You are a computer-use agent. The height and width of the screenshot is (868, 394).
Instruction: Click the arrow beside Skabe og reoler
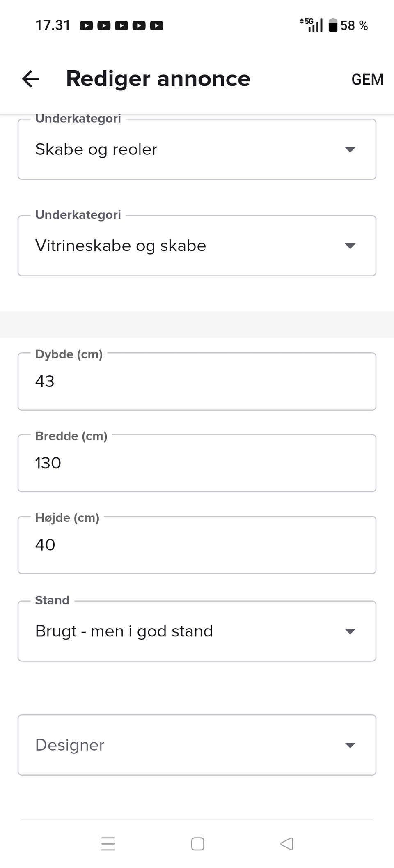point(350,149)
